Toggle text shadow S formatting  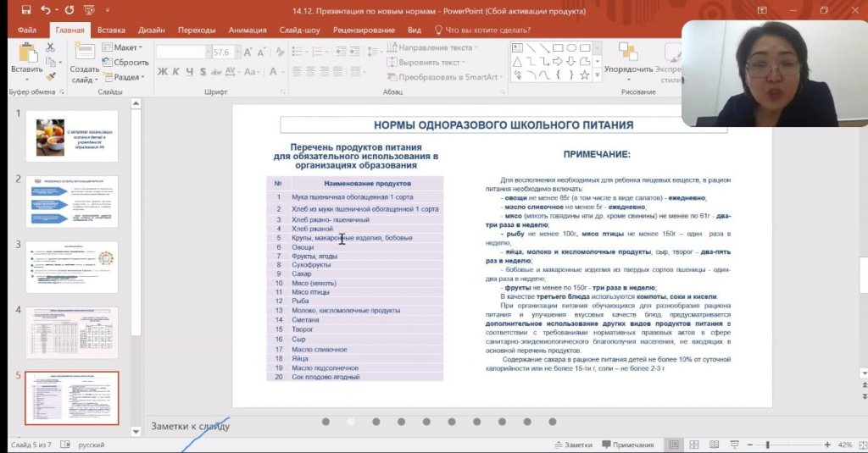(x=203, y=71)
